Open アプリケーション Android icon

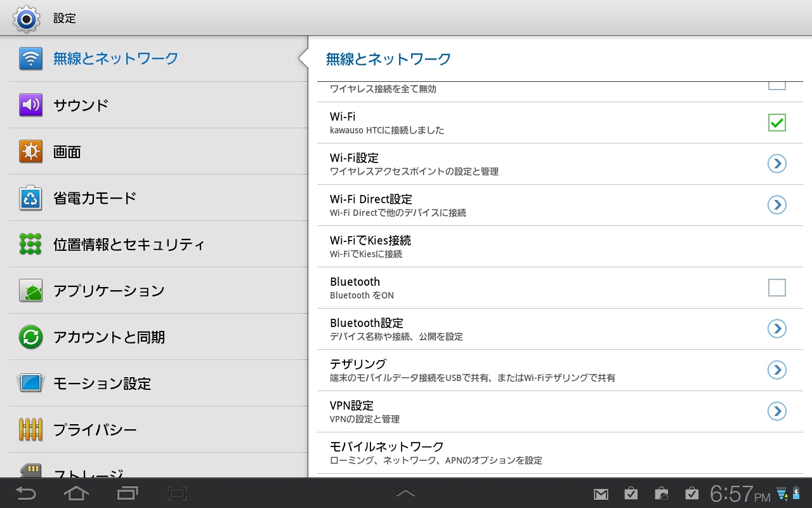[x=30, y=291]
